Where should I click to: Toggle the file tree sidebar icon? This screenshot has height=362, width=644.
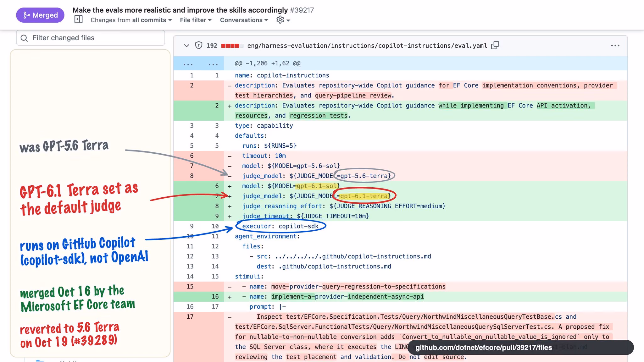78,19
